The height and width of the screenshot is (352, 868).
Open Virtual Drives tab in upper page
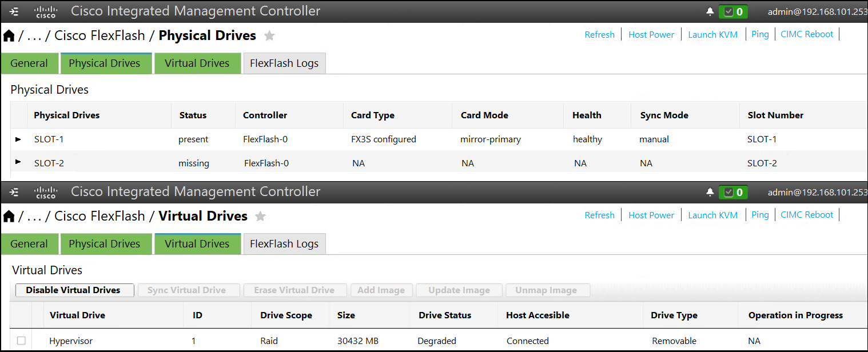pyautogui.click(x=197, y=63)
